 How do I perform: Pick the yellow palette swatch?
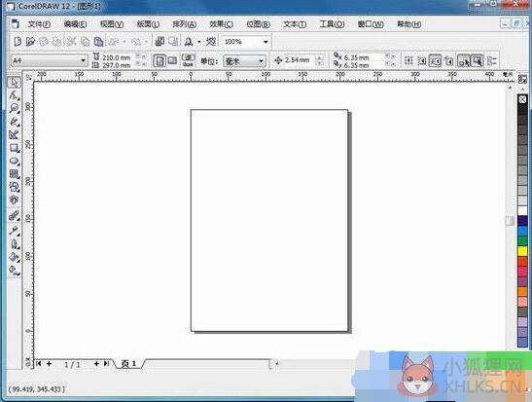[522, 251]
